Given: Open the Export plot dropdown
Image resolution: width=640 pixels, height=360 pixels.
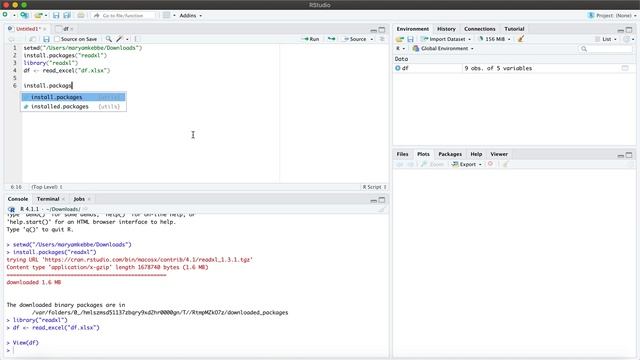Looking at the screenshot, I should click(x=467, y=164).
